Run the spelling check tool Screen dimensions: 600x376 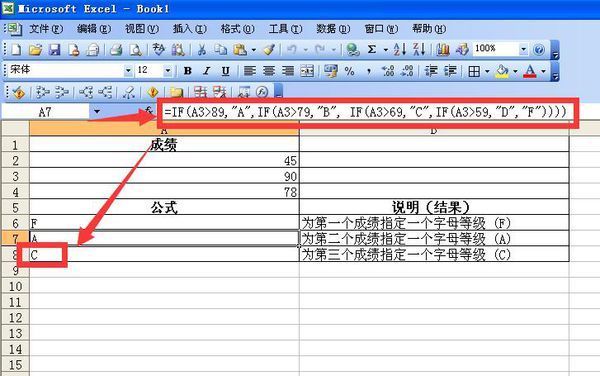pyautogui.click(x=158, y=50)
